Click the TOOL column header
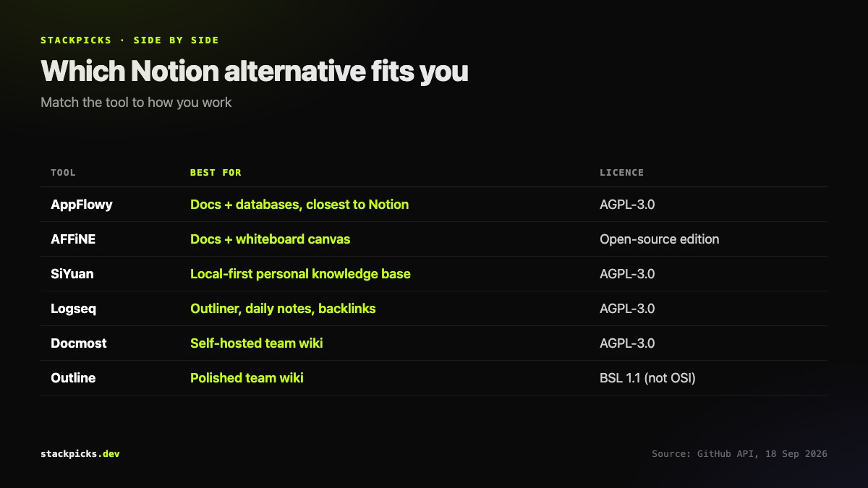This screenshot has width=868, height=488. click(x=63, y=173)
